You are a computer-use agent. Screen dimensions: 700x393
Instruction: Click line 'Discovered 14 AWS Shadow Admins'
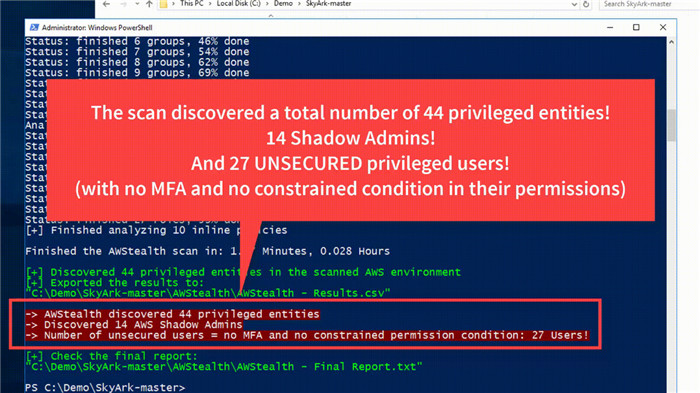coord(134,324)
